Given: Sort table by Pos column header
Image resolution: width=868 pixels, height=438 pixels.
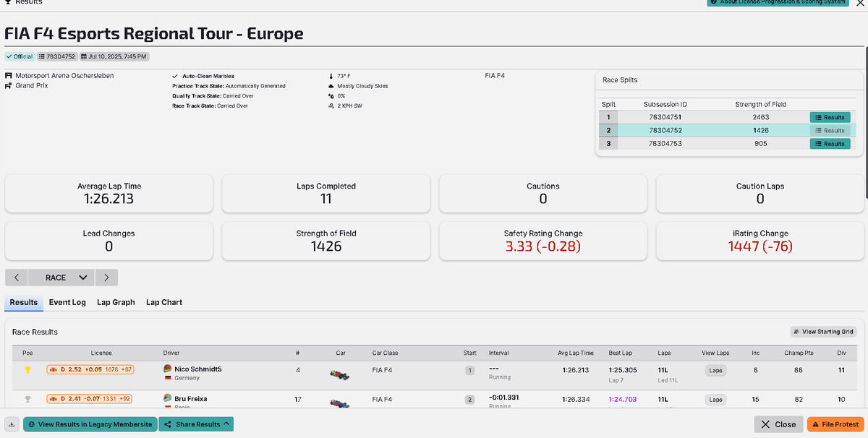Looking at the screenshot, I should (27, 353).
